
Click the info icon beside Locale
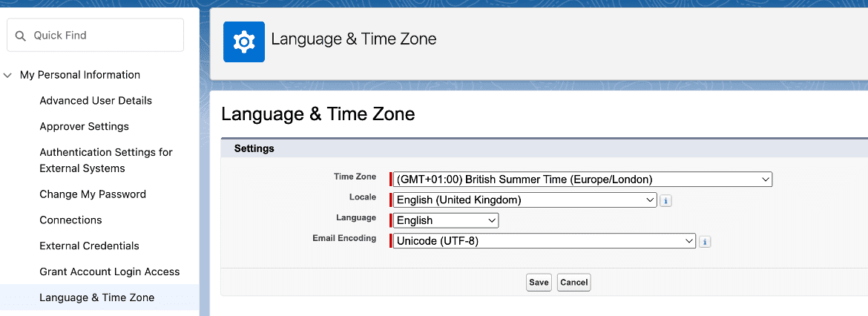click(665, 200)
